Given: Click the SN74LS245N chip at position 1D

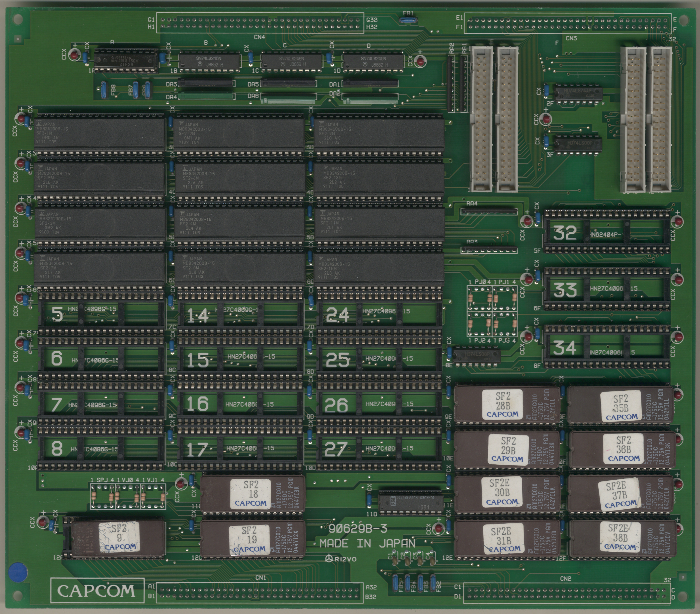Looking at the screenshot, I should 373,62.
